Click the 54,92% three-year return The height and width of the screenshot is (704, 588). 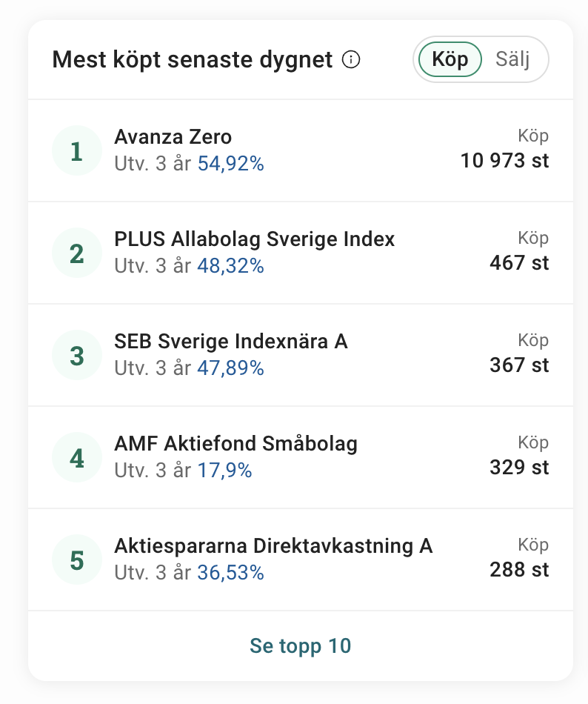[x=230, y=164]
